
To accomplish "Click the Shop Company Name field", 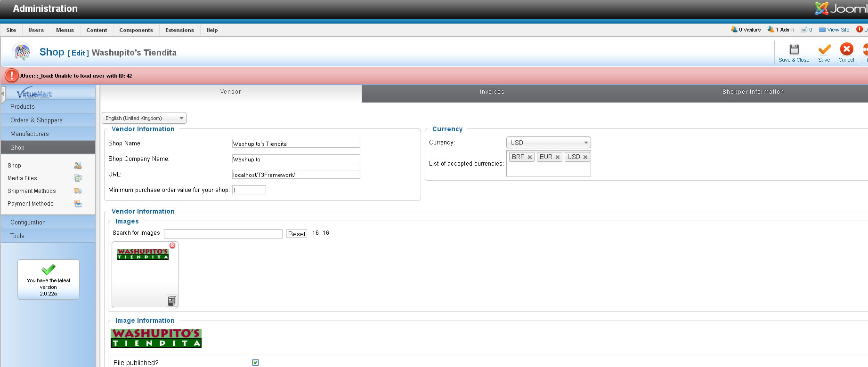I will click(296, 159).
